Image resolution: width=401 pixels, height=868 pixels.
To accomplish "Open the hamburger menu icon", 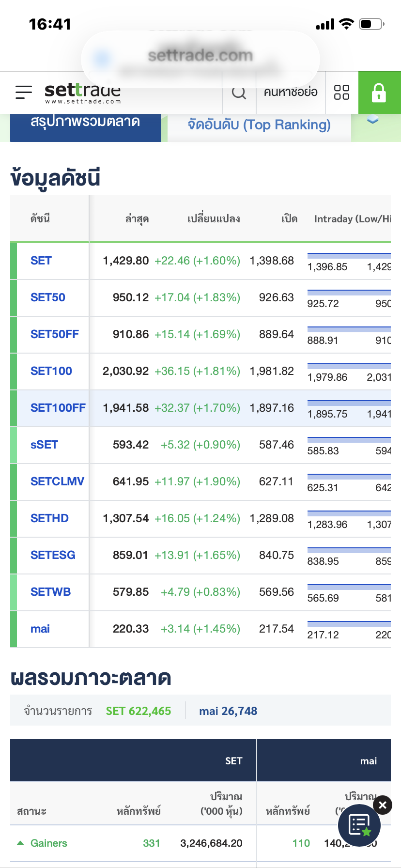I will [24, 92].
